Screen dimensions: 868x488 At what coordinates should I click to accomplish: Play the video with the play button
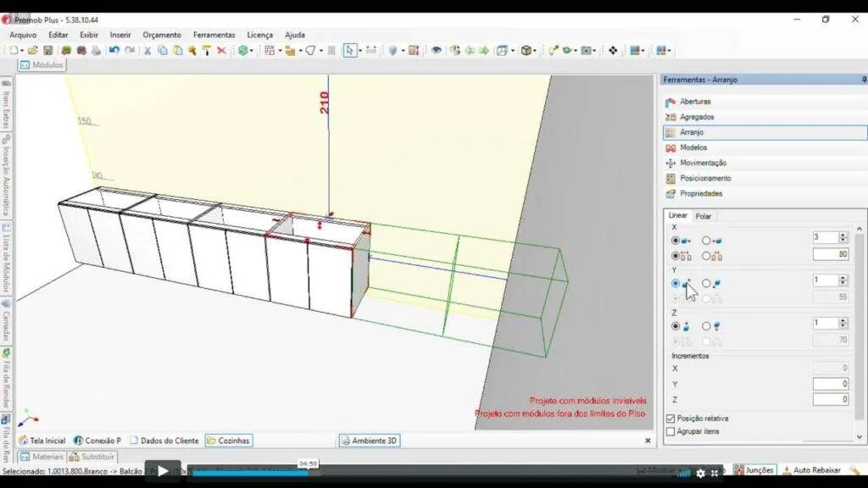163,471
